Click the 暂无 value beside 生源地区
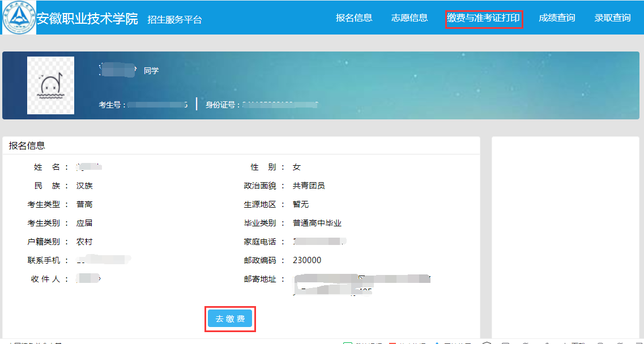644x344 pixels. tap(301, 204)
